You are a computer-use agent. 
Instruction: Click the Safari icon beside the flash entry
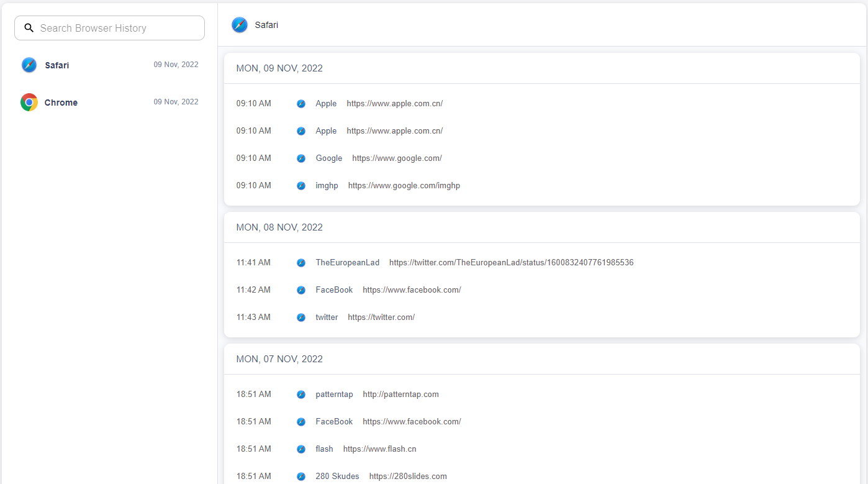tap(301, 449)
